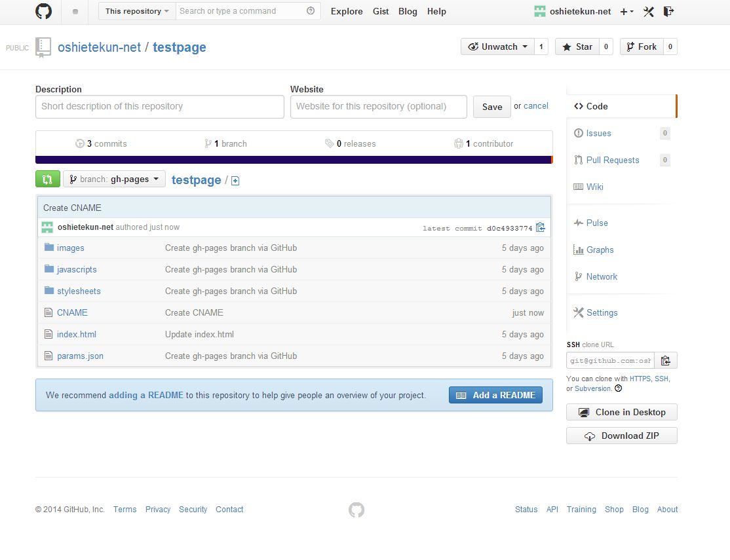Switch clone URL to HTTPS
Image resolution: width=730 pixels, height=560 pixels.
click(640, 379)
